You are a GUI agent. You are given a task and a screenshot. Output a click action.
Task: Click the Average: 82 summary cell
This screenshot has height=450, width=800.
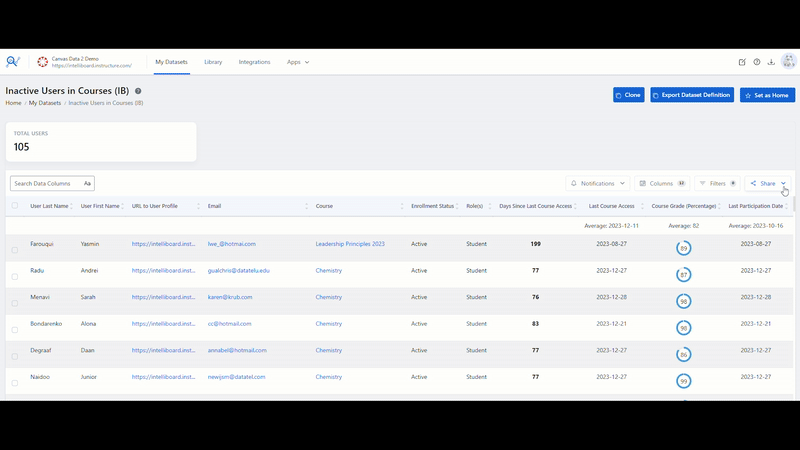coord(683,226)
